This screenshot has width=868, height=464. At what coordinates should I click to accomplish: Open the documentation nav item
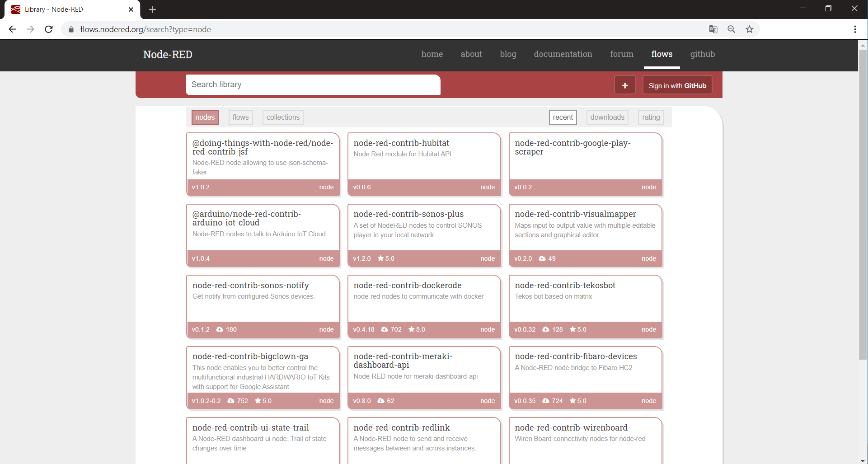pos(563,54)
